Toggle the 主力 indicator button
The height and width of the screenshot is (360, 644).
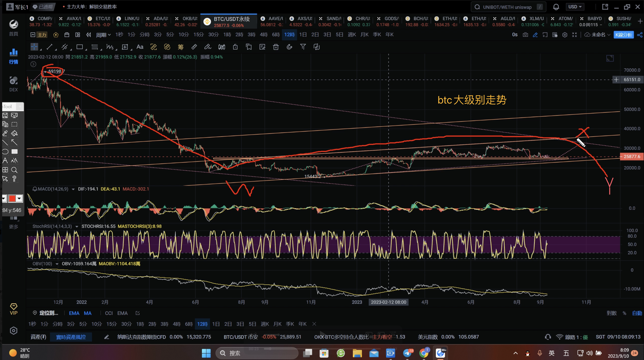[x=42, y=35]
